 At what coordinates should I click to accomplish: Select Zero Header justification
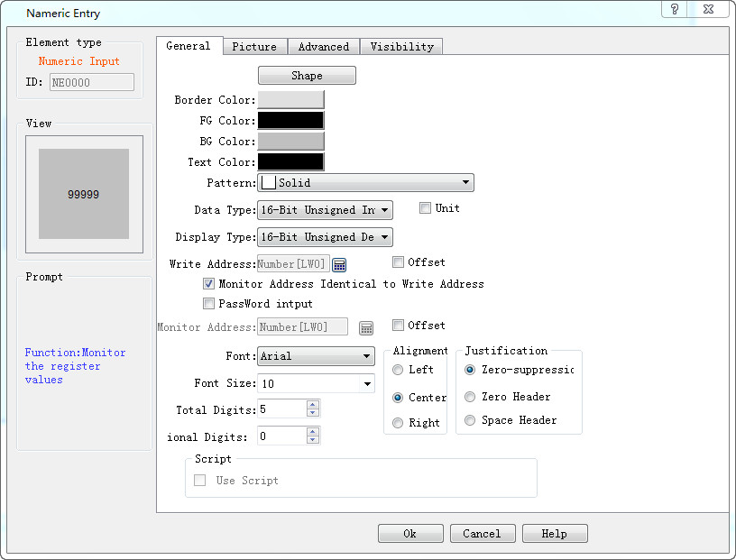click(x=469, y=396)
